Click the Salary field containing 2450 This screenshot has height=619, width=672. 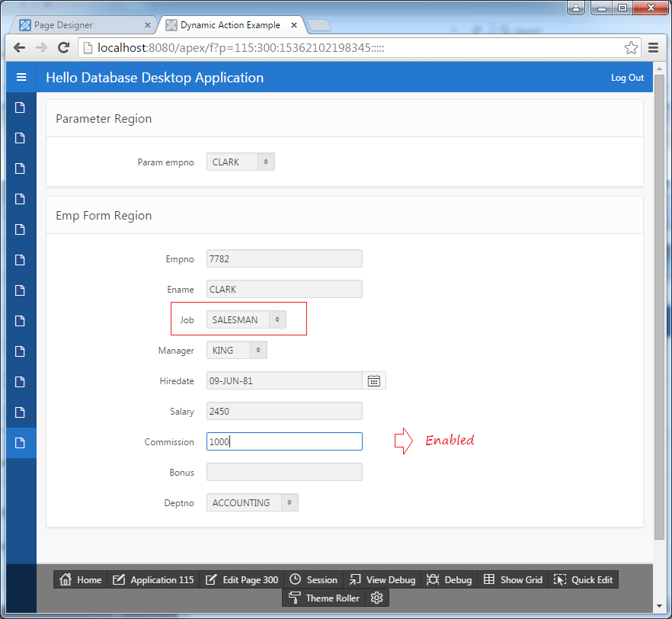(284, 411)
